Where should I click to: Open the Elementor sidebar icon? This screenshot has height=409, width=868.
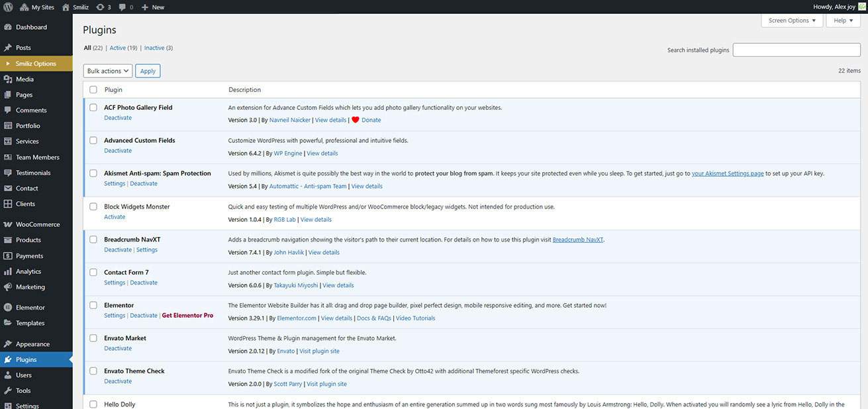[x=8, y=308]
